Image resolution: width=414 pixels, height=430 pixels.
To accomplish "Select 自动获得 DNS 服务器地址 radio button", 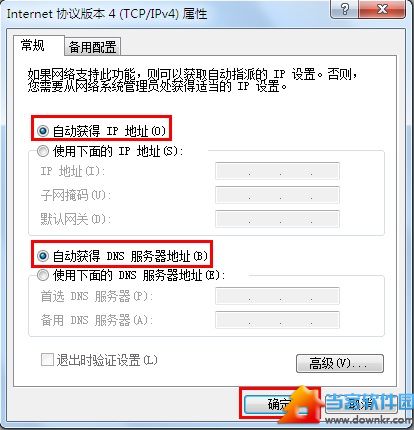I will 43,256.
